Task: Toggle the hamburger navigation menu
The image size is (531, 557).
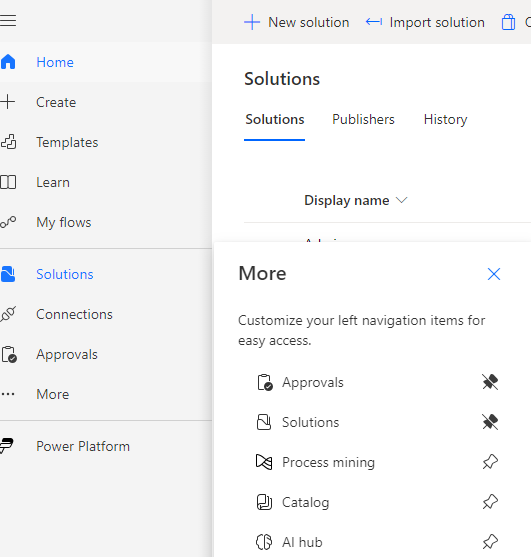Action: point(8,20)
